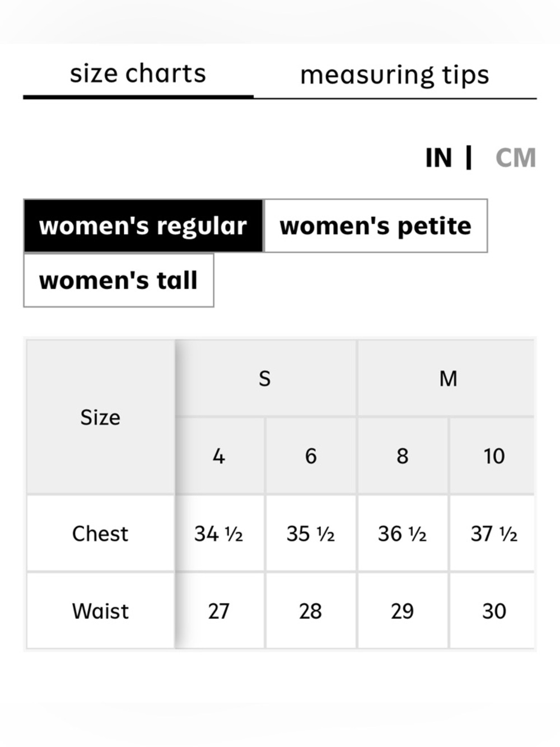Image resolution: width=560 pixels, height=747 pixels.
Task: Click chest measurement 34 ½ cell
Action: 219,533
